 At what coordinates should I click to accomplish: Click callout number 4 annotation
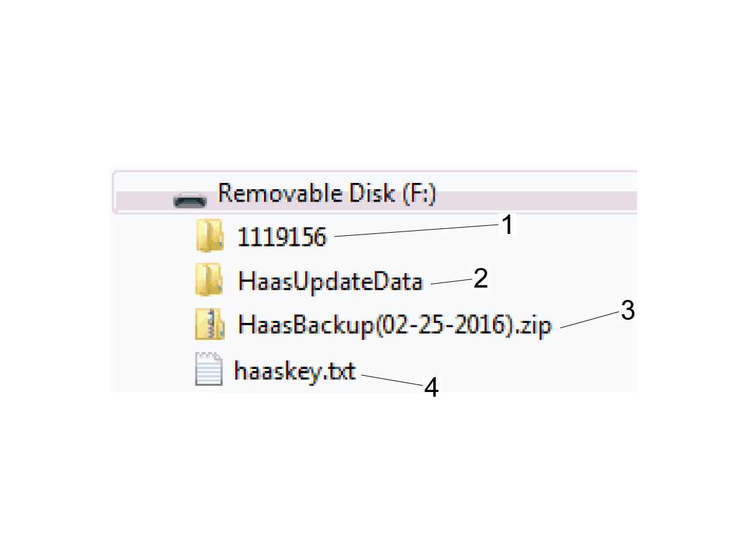click(x=431, y=388)
